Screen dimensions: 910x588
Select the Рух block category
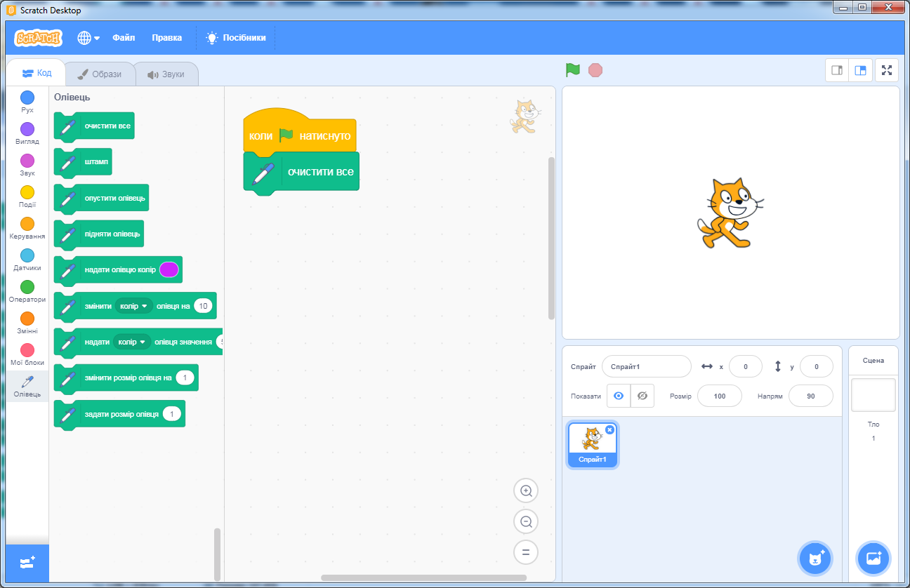[x=27, y=102]
